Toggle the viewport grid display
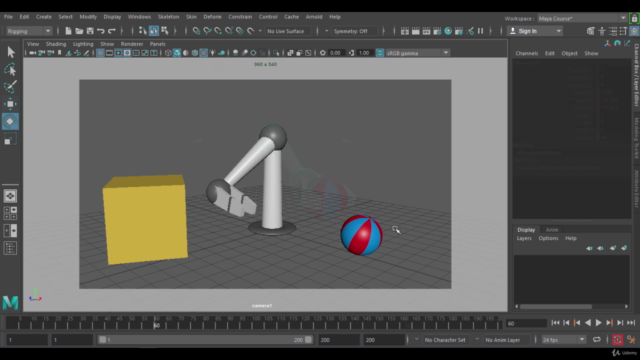 pos(100,53)
